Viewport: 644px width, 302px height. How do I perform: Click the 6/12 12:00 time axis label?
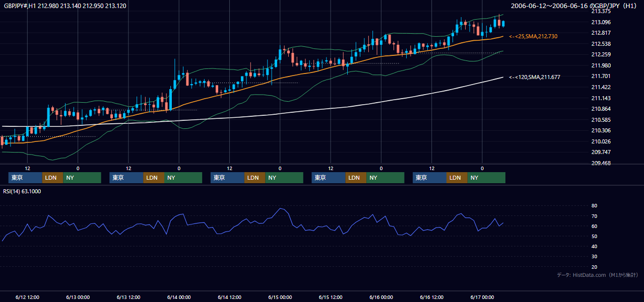(27, 297)
